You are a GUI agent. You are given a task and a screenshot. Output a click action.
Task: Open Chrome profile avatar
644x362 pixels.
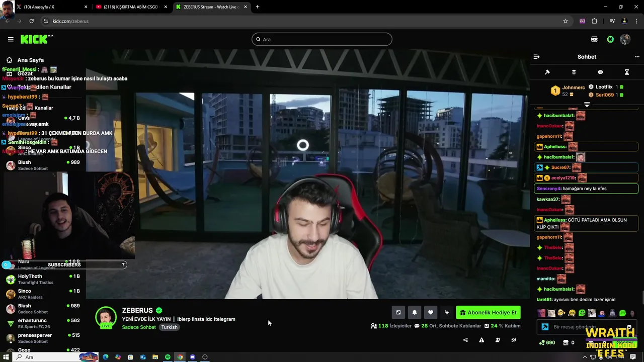[x=624, y=21]
